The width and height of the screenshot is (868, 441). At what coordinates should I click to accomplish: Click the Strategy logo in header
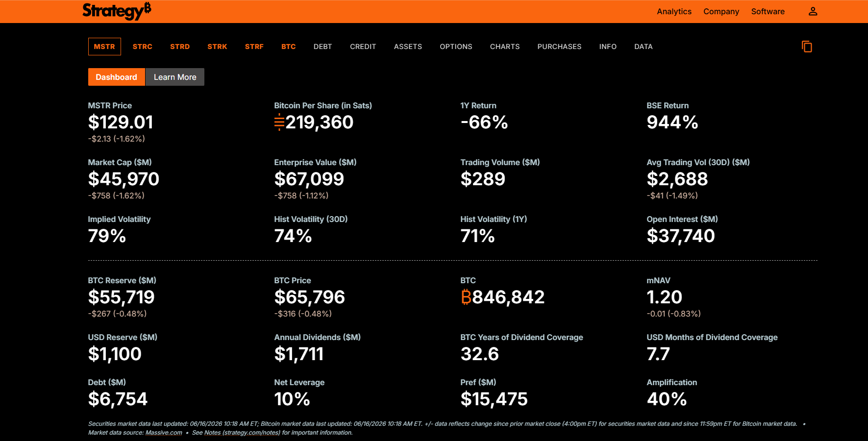pos(117,11)
